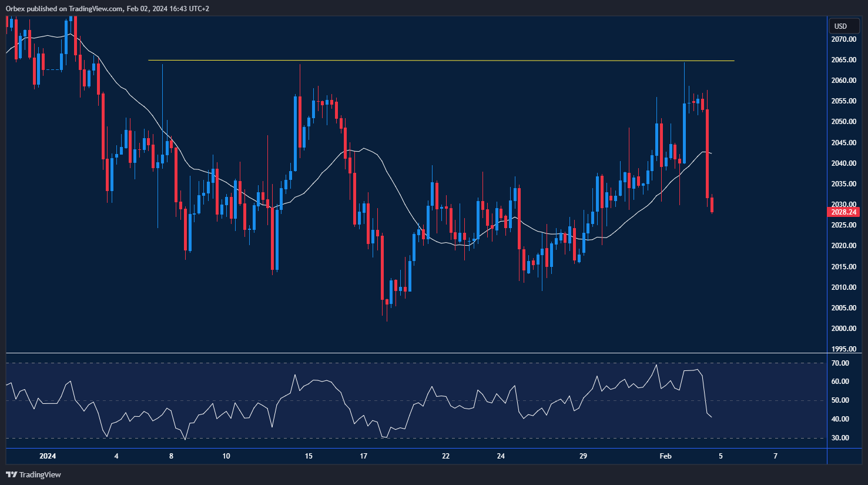This screenshot has height=485, width=868.
Task: Click the 70.00 RSI level label
Action: tap(840, 363)
